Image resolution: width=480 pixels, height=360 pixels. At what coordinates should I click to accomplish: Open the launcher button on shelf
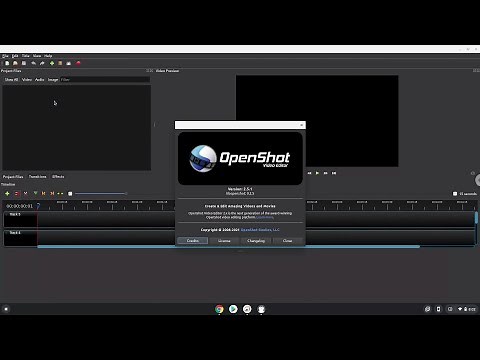[x=6, y=309]
